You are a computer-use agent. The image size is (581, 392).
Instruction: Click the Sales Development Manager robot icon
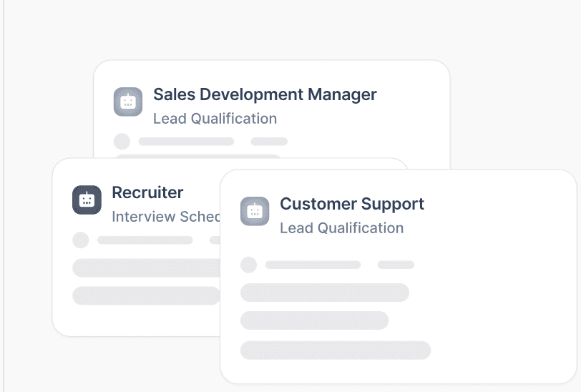[x=128, y=102]
